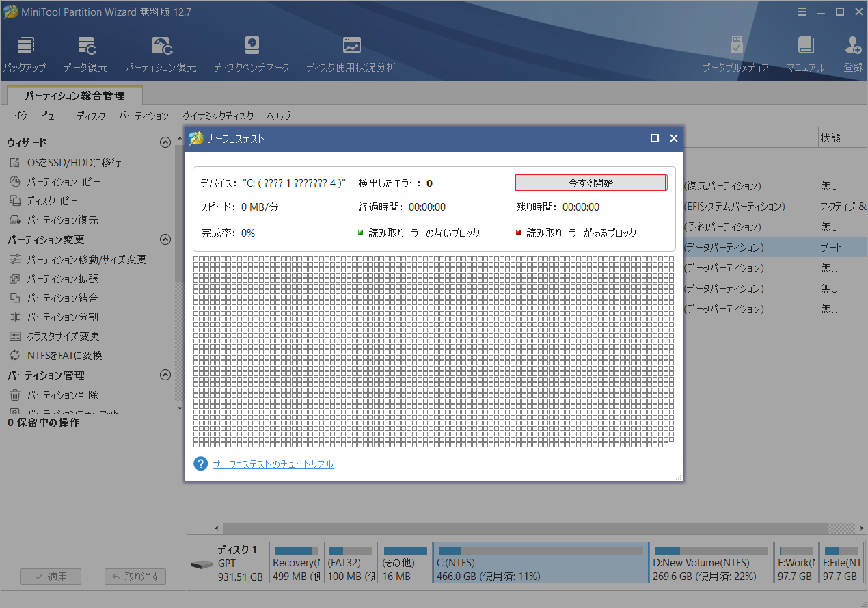This screenshot has width=868, height=608.
Task: Open the Help menu
Action: (278, 116)
